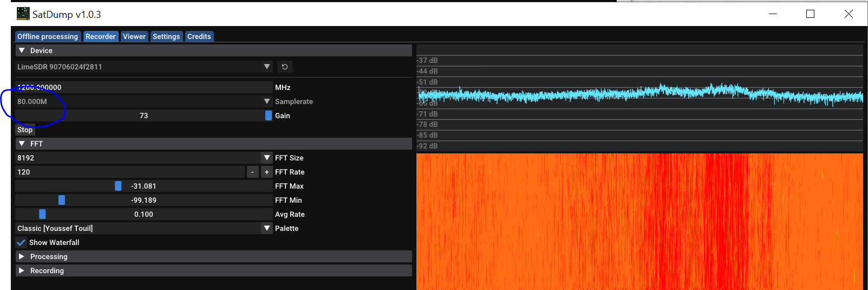Open the LimeSDR device dropdown
868x290 pixels.
click(266, 67)
